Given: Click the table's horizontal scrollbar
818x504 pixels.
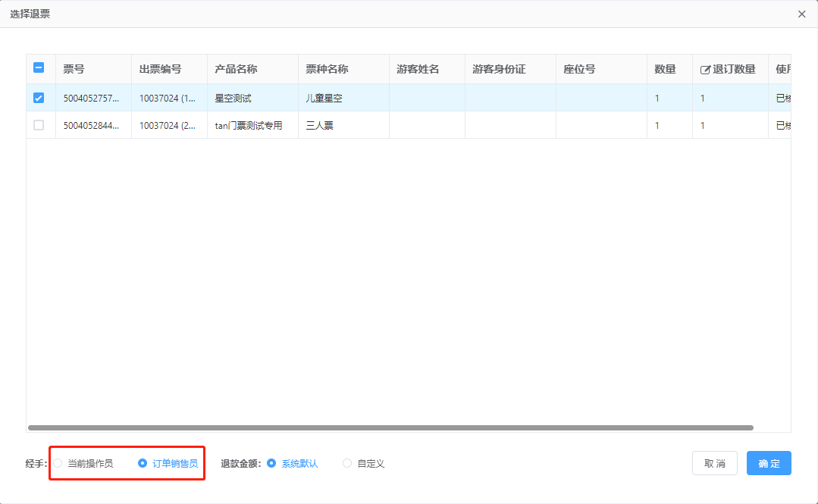Looking at the screenshot, I should click(390, 427).
